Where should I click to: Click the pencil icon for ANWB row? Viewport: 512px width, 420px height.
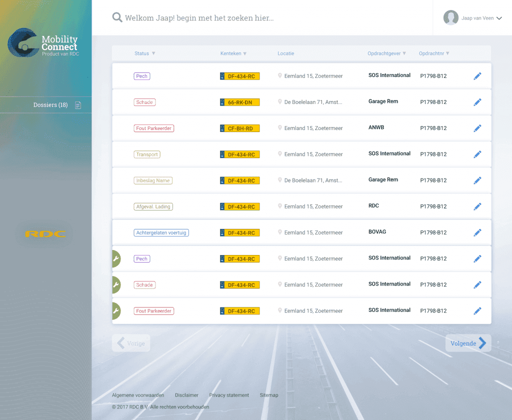coord(477,128)
